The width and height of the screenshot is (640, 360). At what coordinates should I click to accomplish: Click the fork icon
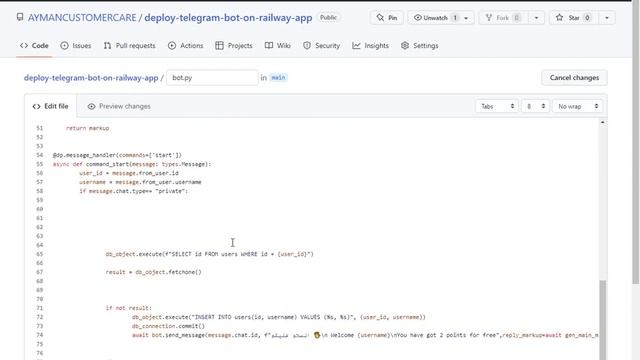pyautogui.click(x=489, y=18)
